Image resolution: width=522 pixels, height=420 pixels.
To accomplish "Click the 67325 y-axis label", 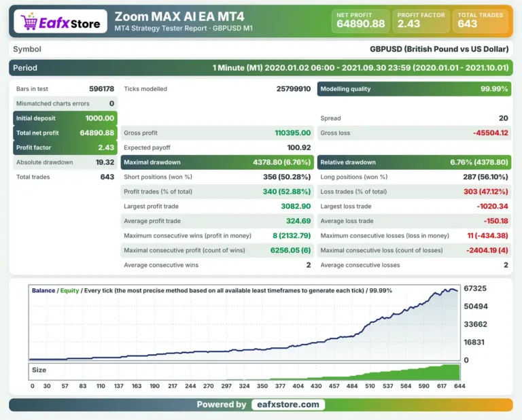I will (x=475, y=288).
